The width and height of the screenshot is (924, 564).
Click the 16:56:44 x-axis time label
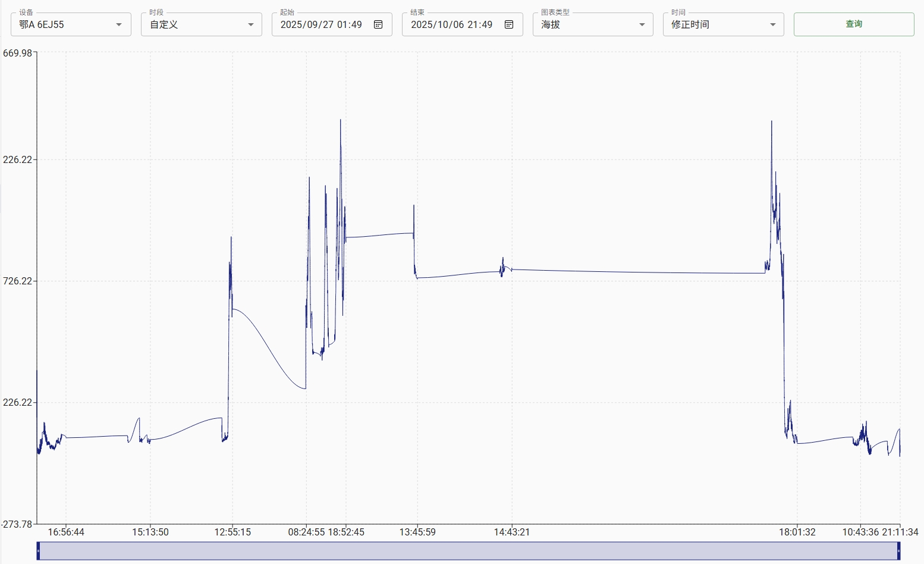66,532
